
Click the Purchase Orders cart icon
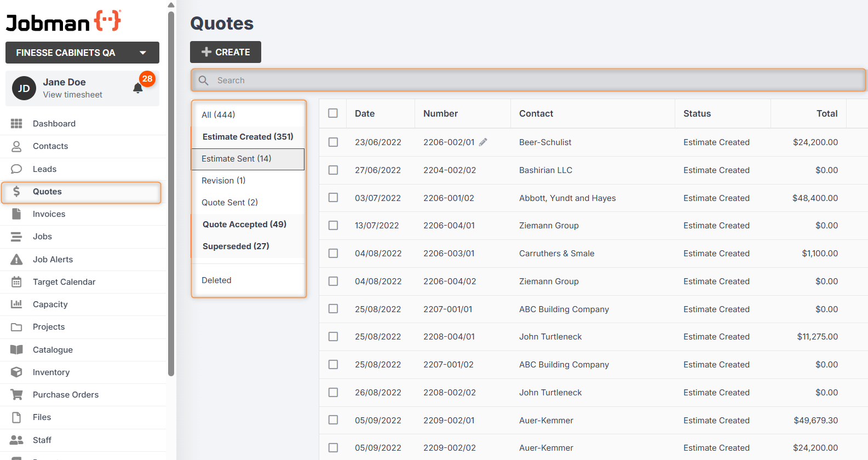pos(16,395)
